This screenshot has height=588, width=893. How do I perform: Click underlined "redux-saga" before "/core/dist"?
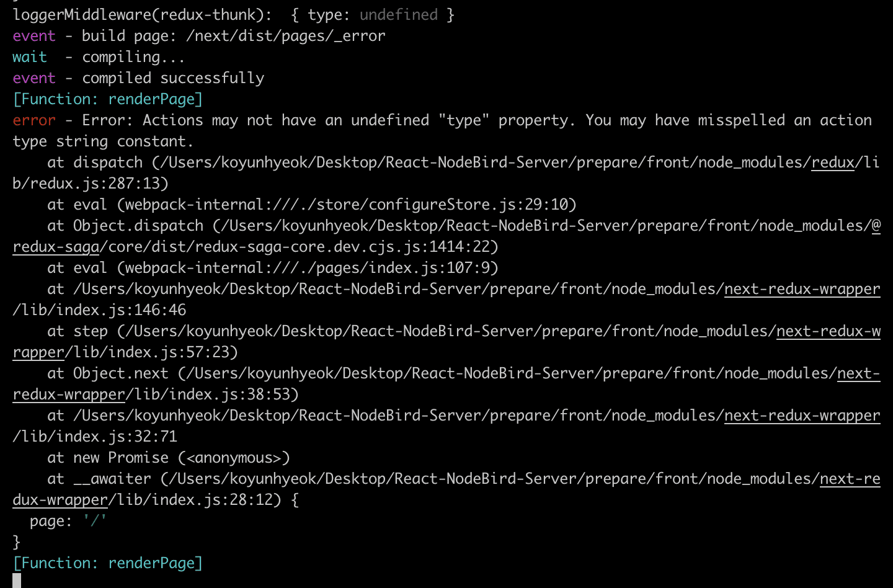pyautogui.click(x=56, y=247)
